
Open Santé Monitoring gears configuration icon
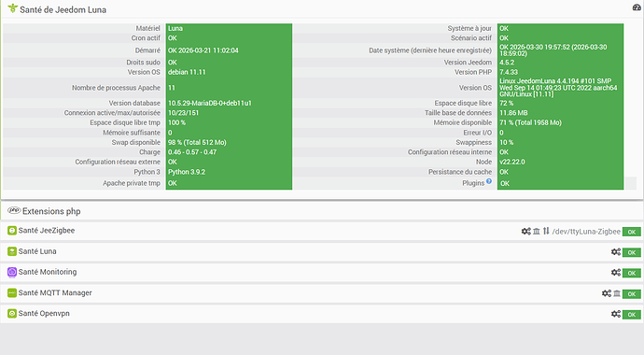(x=616, y=273)
